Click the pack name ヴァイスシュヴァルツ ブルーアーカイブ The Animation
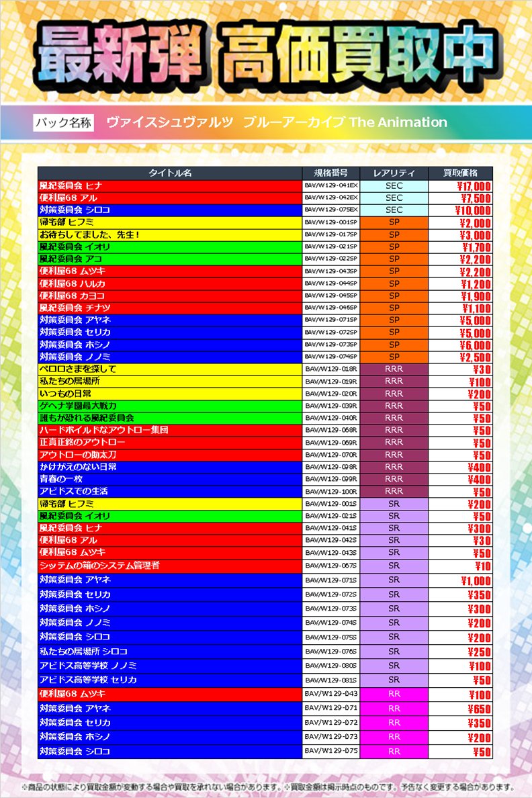The image size is (532, 798). [x=277, y=122]
